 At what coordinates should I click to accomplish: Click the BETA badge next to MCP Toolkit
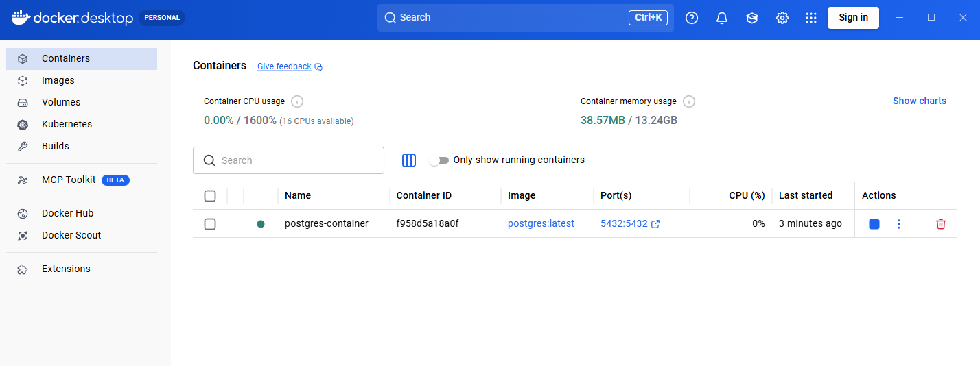click(x=115, y=180)
